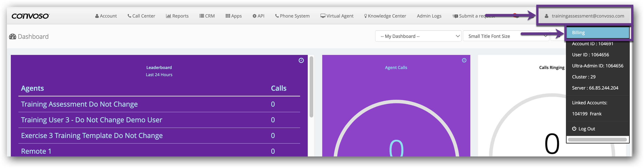Click the user dropdown's horizontal scrollbar
Image resolution: width=644 pixels, height=168 pixels.
point(597,139)
